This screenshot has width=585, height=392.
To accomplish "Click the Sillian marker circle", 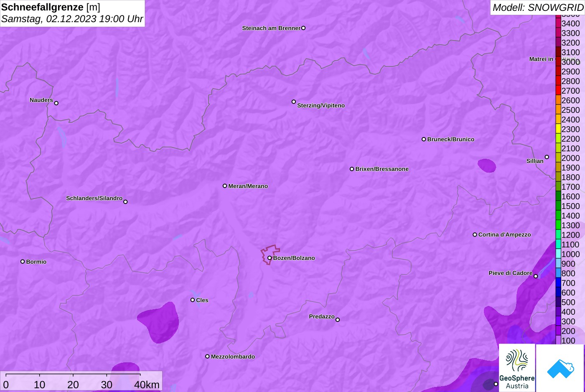I will tap(547, 157).
